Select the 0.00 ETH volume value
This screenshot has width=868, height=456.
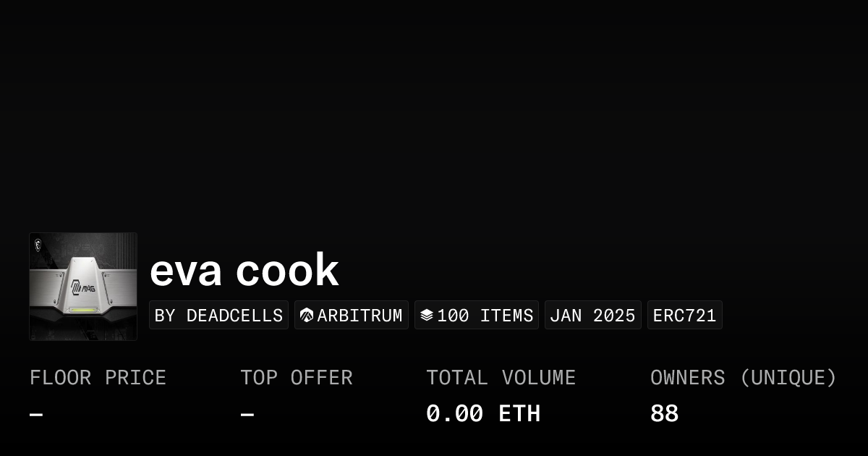click(482, 414)
